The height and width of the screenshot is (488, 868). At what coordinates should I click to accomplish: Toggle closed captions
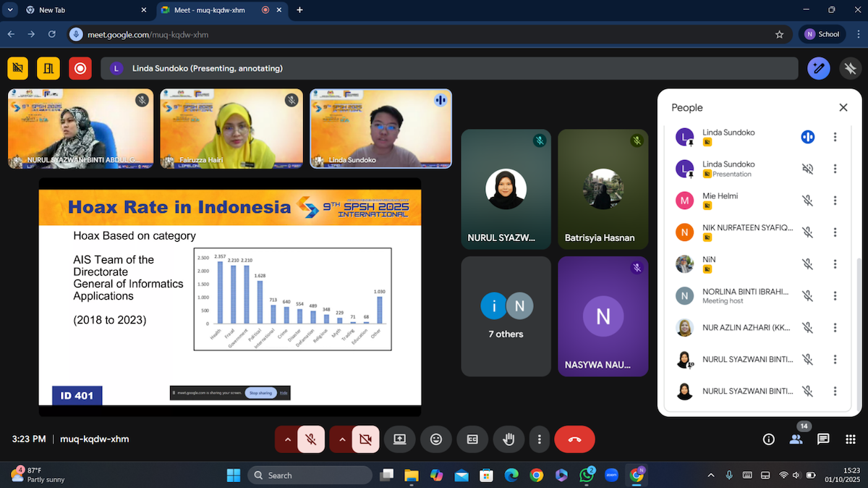click(x=472, y=439)
